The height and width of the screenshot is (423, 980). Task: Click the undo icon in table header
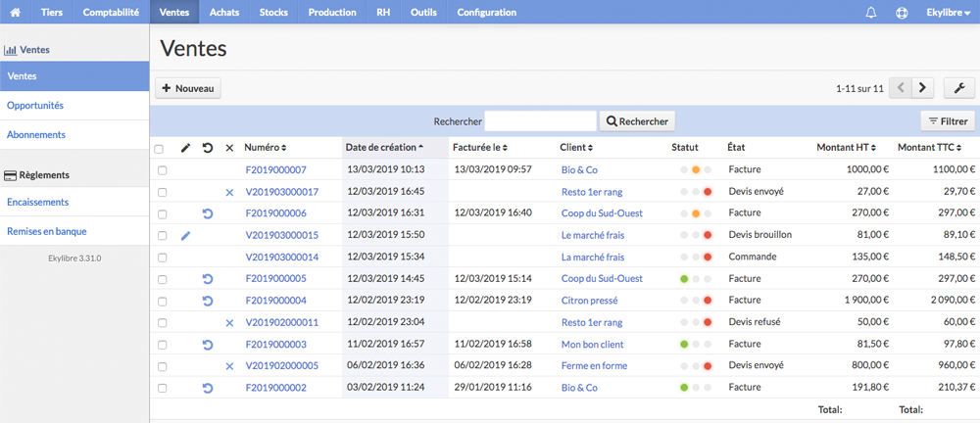tap(208, 148)
